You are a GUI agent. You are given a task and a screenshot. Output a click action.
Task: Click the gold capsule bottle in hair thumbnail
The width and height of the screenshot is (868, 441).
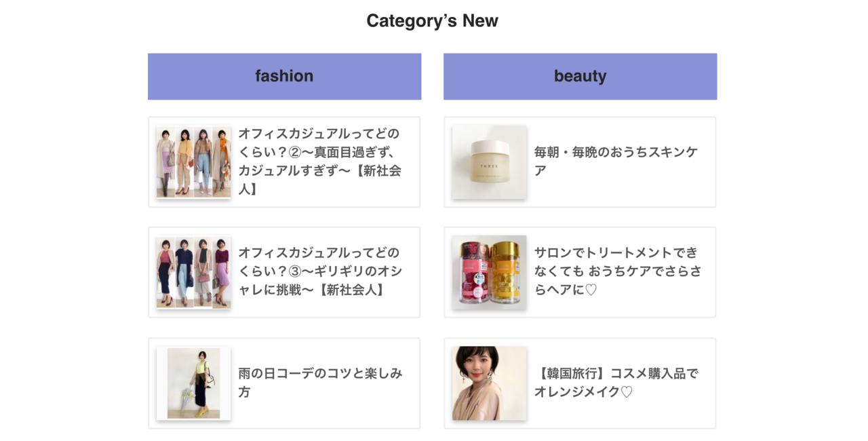pyautogui.click(x=505, y=272)
